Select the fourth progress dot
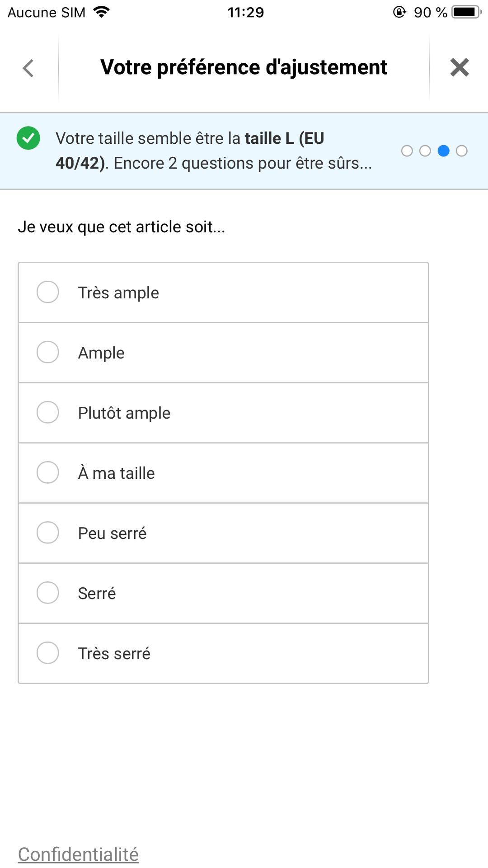 click(x=461, y=151)
